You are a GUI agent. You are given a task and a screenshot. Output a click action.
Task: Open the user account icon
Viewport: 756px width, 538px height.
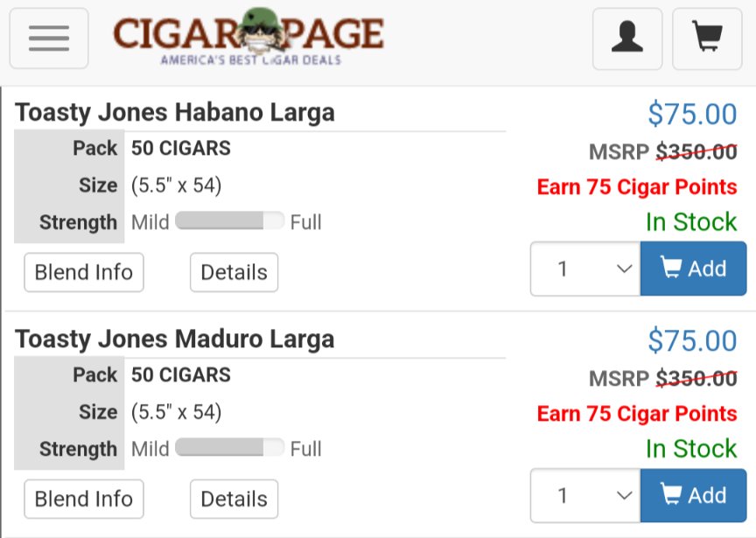tap(627, 38)
